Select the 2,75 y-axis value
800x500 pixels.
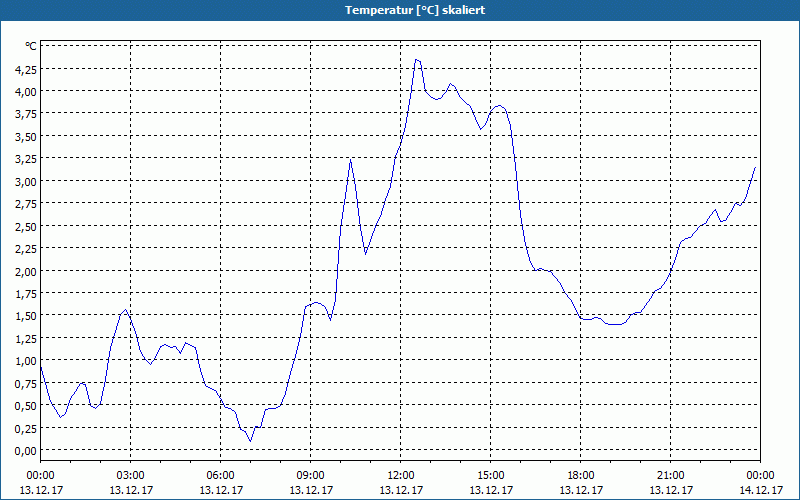pyautogui.click(x=27, y=204)
